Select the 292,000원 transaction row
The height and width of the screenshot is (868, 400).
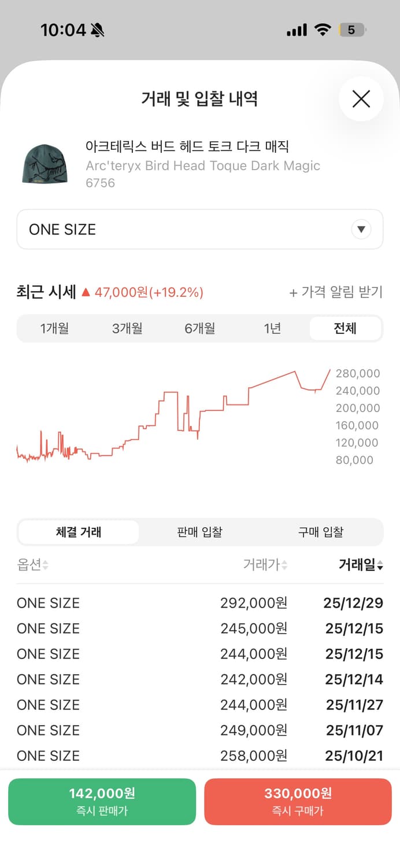(199, 603)
